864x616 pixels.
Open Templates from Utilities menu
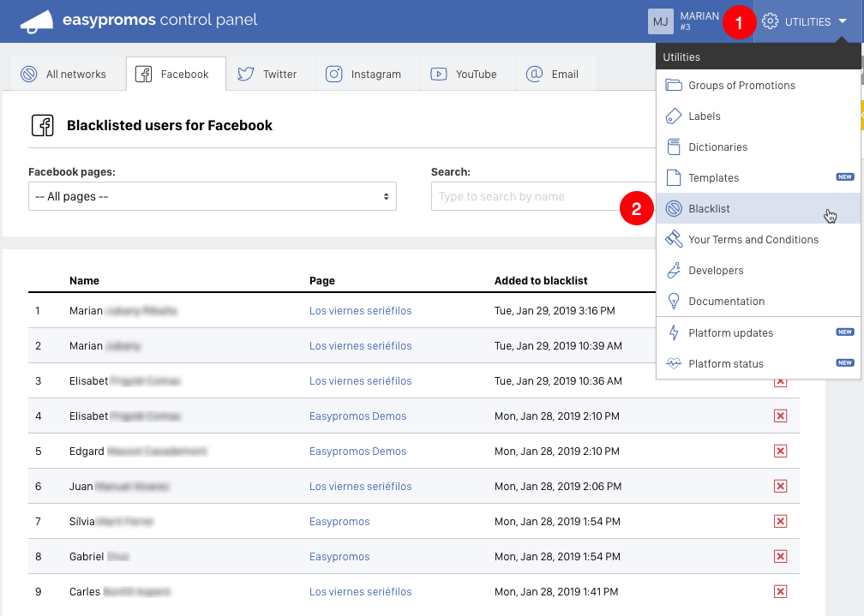pyautogui.click(x=759, y=178)
